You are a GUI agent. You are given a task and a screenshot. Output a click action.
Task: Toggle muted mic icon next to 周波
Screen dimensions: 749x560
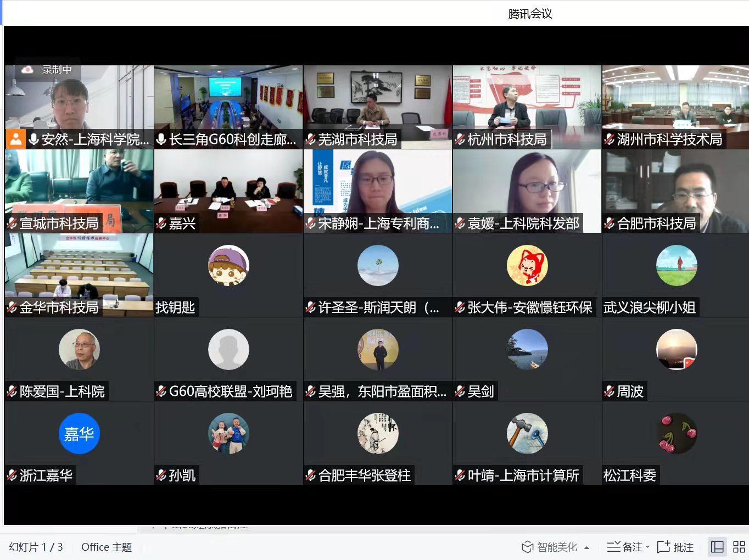pos(610,391)
